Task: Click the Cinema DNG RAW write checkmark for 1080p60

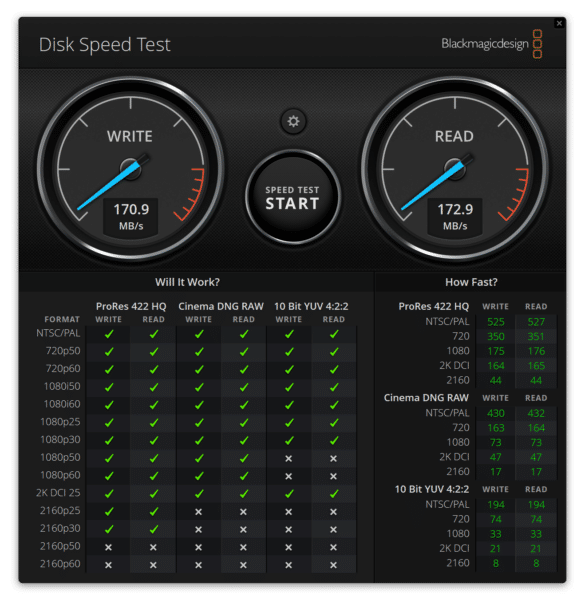Action: coord(199,476)
